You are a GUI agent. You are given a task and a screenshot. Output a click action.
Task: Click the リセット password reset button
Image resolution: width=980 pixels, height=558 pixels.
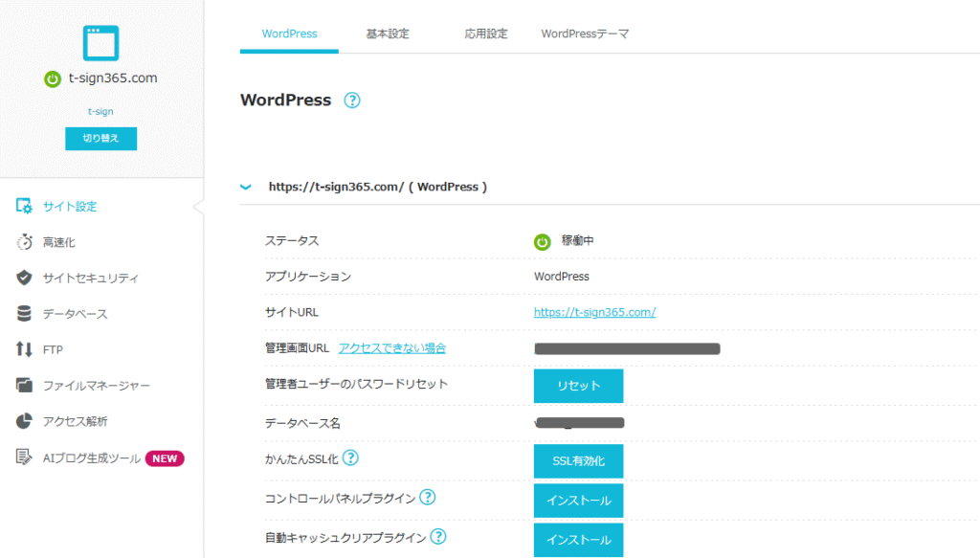579,386
